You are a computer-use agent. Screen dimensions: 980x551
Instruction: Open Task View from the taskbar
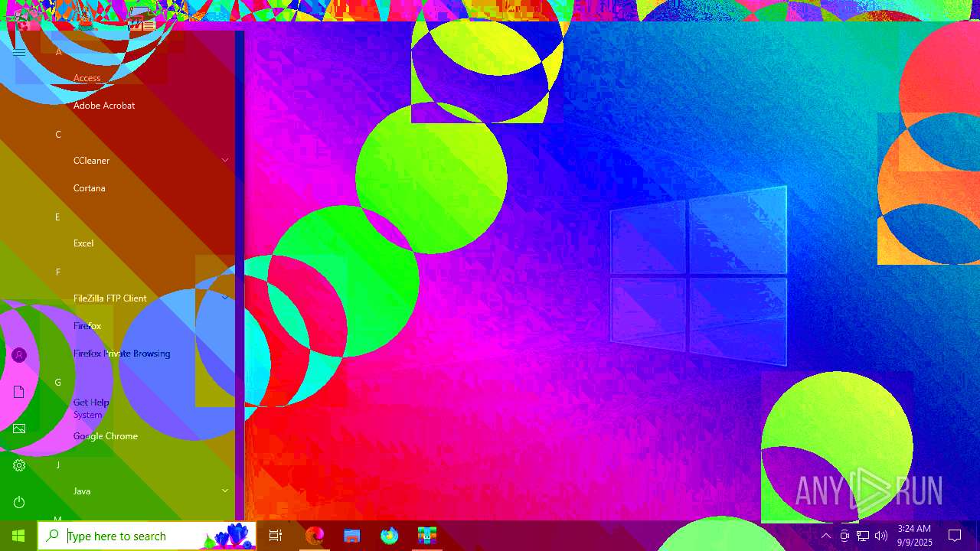[x=276, y=536]
